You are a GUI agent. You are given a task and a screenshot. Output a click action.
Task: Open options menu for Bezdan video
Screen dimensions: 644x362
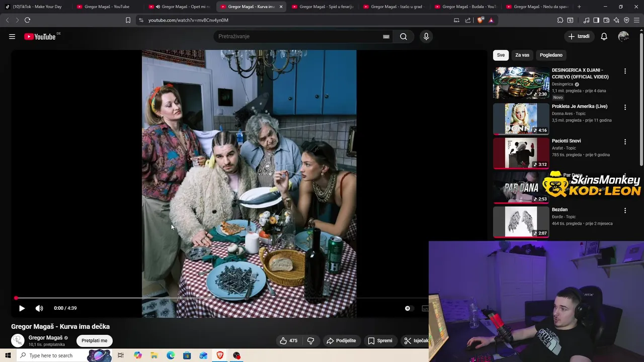point(625,211)
